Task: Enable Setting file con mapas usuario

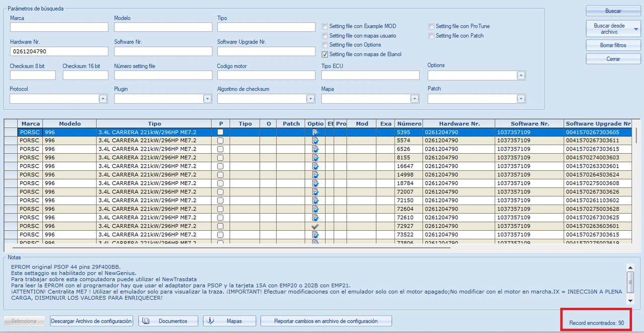Action: 325,36
